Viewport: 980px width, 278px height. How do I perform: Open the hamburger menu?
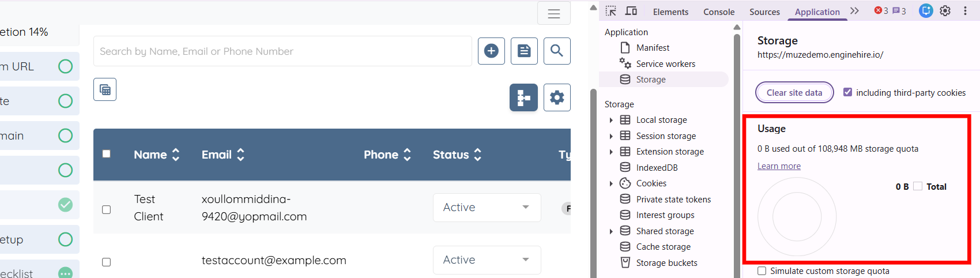553,13
